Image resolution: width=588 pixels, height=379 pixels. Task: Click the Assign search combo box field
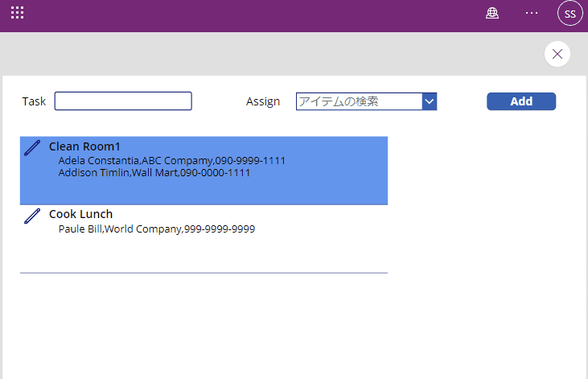[359, 101]
